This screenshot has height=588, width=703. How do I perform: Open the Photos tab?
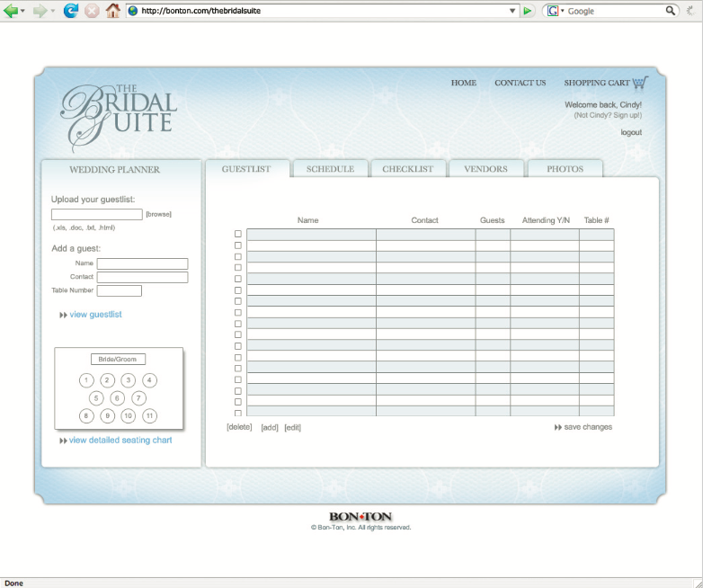(565, 169)
